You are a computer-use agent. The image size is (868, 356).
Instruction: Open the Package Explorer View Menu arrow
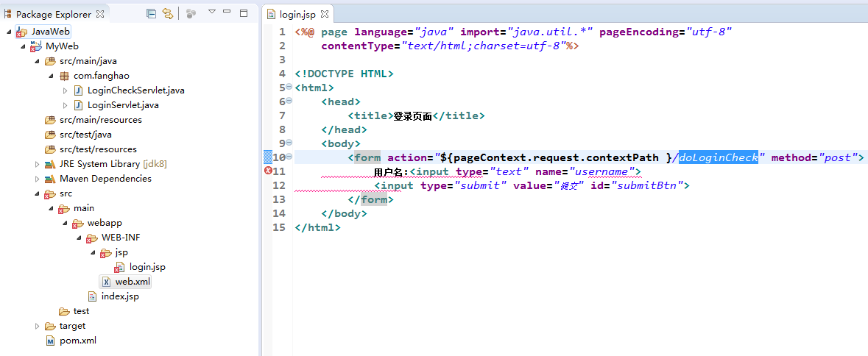[212, 13]
